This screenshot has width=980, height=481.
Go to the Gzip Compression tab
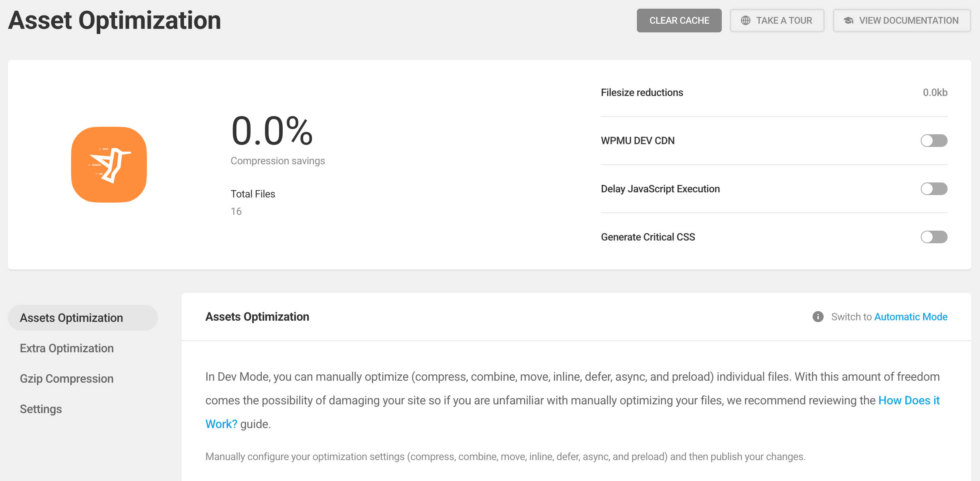click(67, 379)
